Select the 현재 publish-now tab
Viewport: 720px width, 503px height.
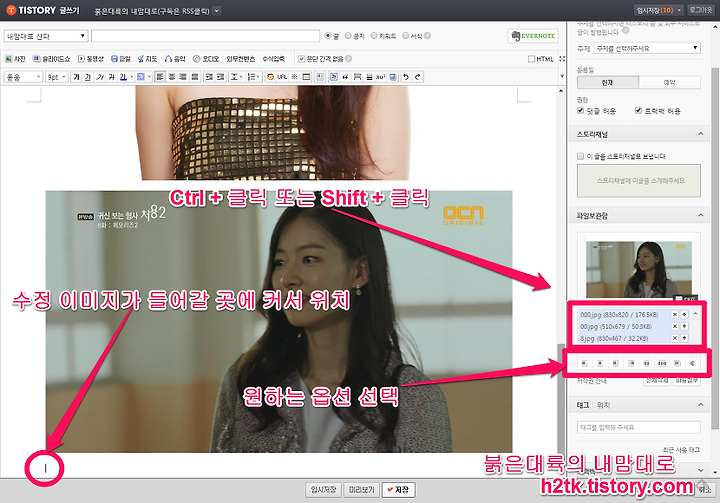click(608, 82)
